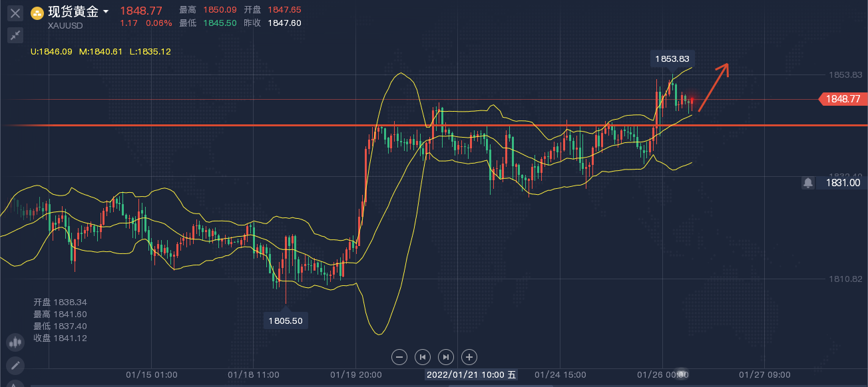The width and height of the screenshot is (868, 387).
Task: Click the 开盘 1847.65 open value
Action: pyautogui.click(x=272, y=10)
